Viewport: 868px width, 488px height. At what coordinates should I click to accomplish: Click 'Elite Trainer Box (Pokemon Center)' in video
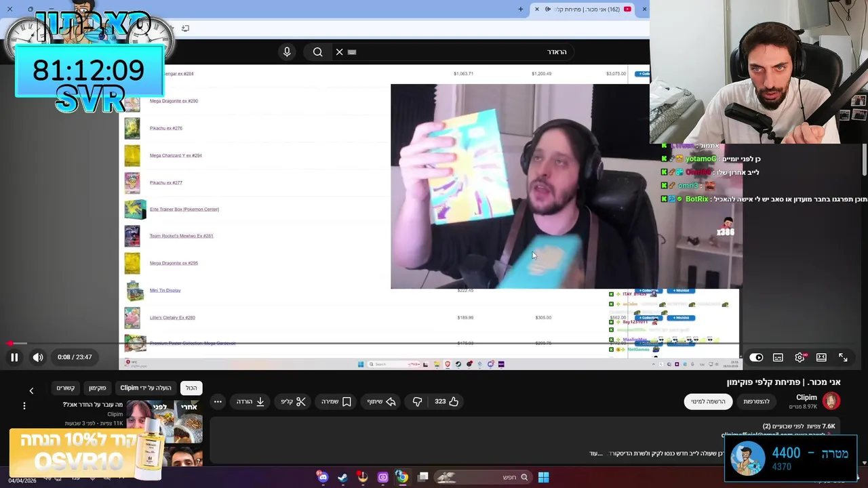pyautogui.click(x=184, y=209)
